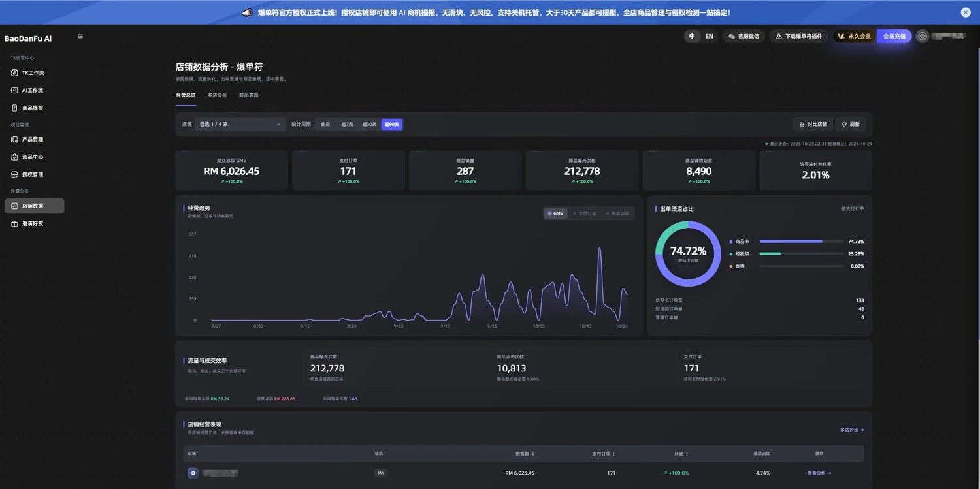980x489 pixels.
Task: Show GMV series in trend chart
Action: pyautogui.click(x=555, y=213)
